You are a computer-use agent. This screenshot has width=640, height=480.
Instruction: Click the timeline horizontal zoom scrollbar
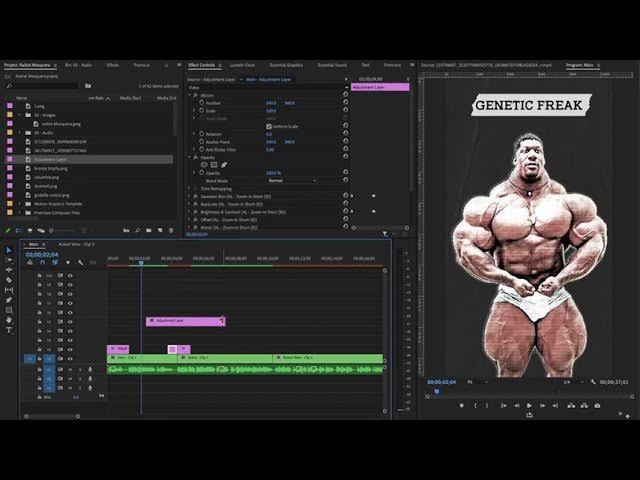tap(52, 416)
